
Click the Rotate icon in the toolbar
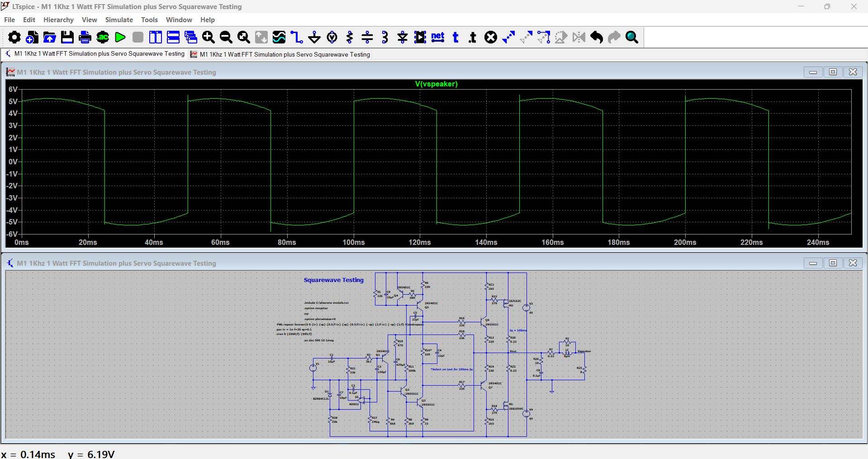pyautogui.click(x=561, y=37)
